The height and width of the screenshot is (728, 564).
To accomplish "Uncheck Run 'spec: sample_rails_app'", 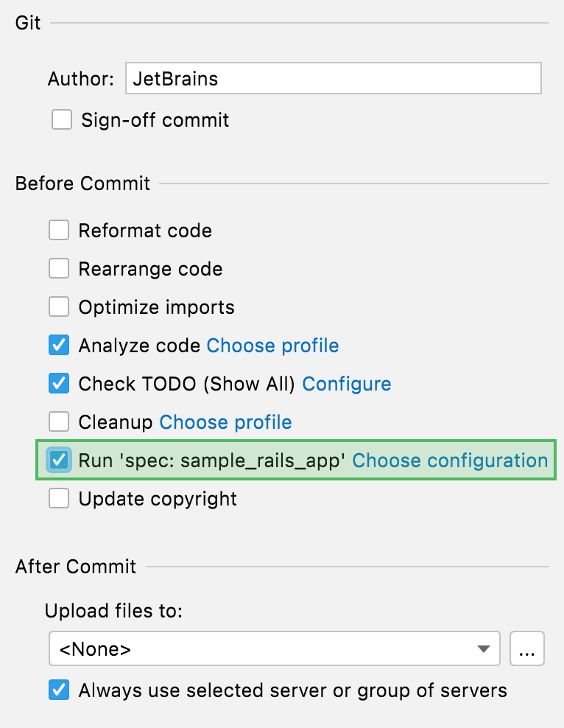I will [59, 460].
